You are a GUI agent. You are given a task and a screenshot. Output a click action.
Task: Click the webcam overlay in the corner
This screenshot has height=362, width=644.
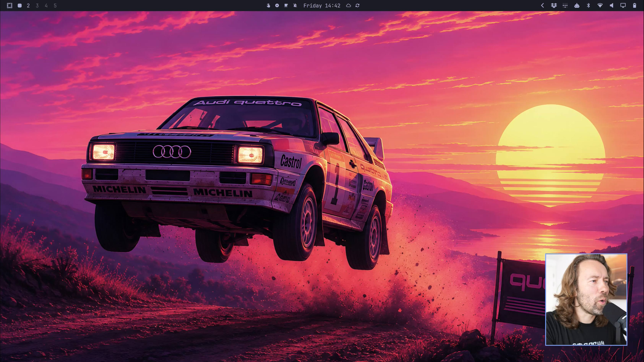click(586, 300)
